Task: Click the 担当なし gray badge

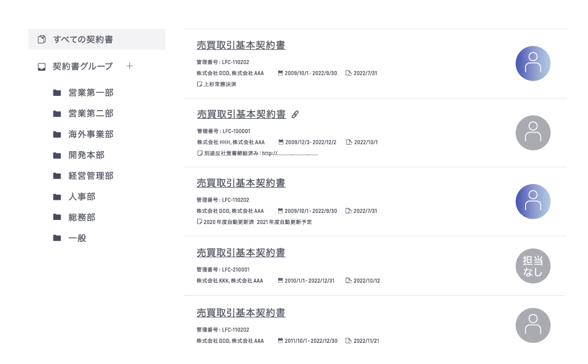Action: click(533, 266)
